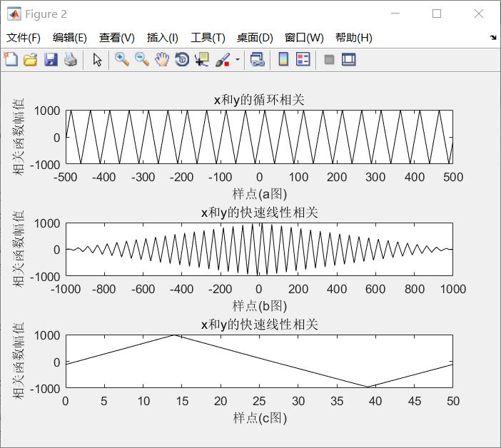
Task: Select the Edit Plot arrow tool
Action: coord(97,60)
